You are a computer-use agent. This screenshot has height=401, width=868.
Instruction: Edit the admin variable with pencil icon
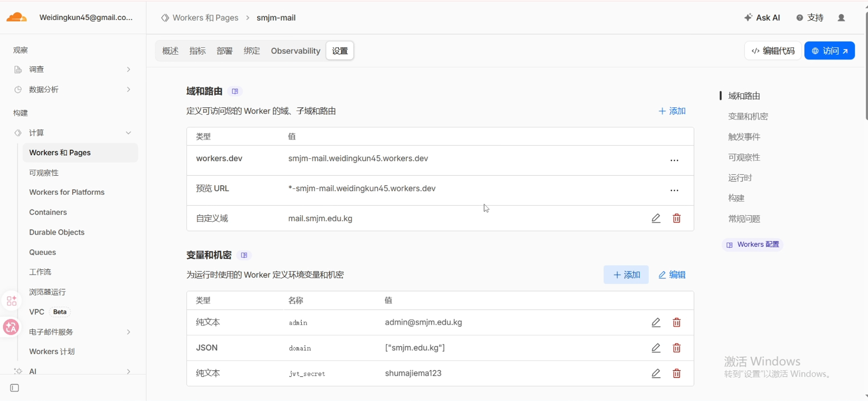tap(656, 323)
